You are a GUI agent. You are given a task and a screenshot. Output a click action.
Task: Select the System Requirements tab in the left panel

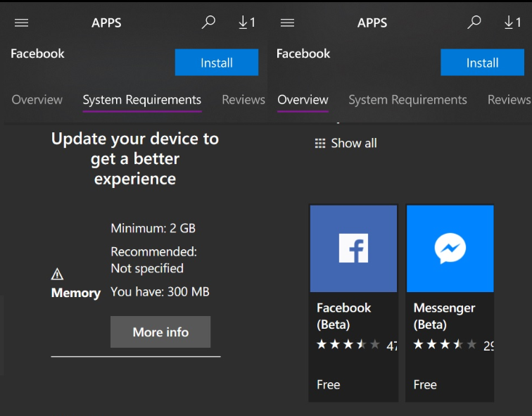click(142, 100)
